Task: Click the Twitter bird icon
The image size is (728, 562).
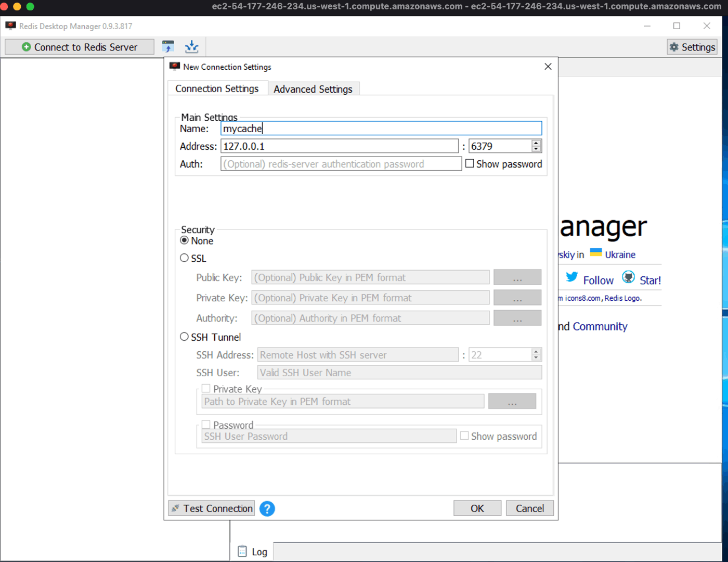Action: pyautogui.click(x=572, y=277)
